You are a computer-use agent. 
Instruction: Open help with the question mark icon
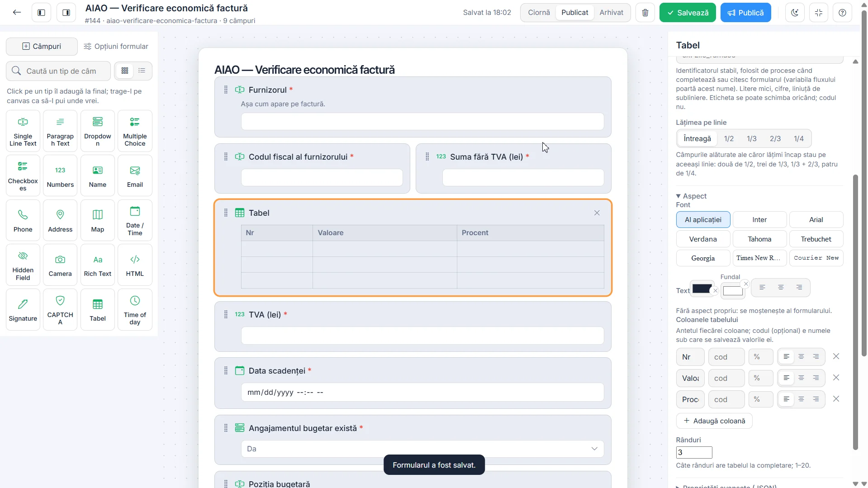842,13
